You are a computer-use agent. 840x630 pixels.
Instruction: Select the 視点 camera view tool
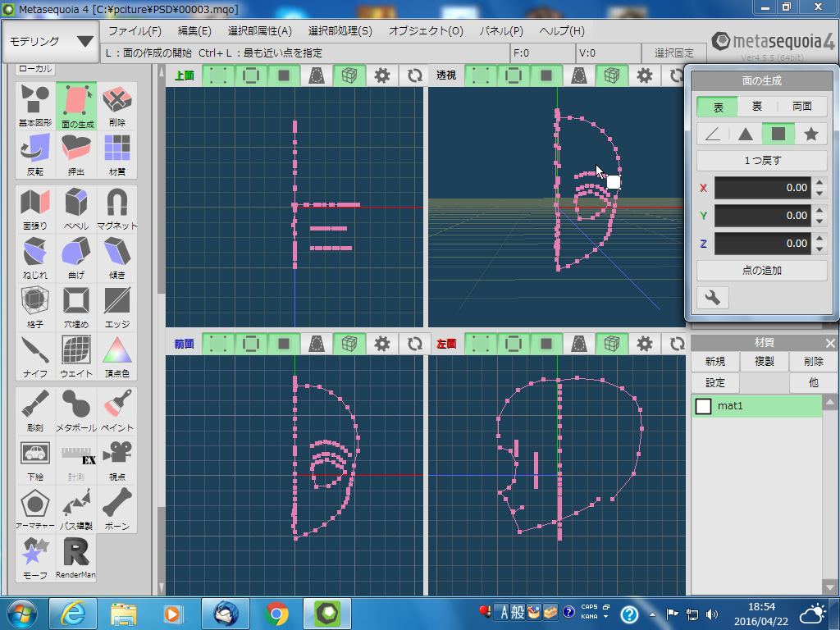tap(116, 460)
